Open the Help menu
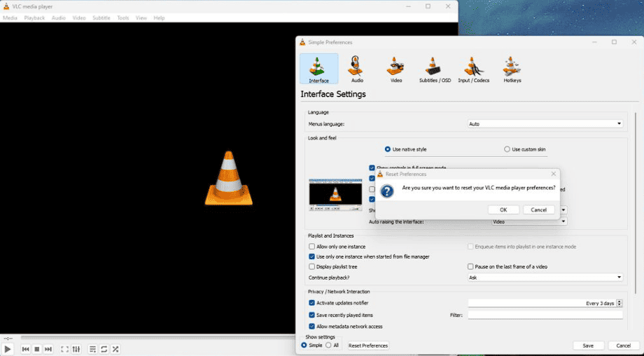The height and width of the screenshot is (356, 644). pyautogui.click(x=159, y=18)
